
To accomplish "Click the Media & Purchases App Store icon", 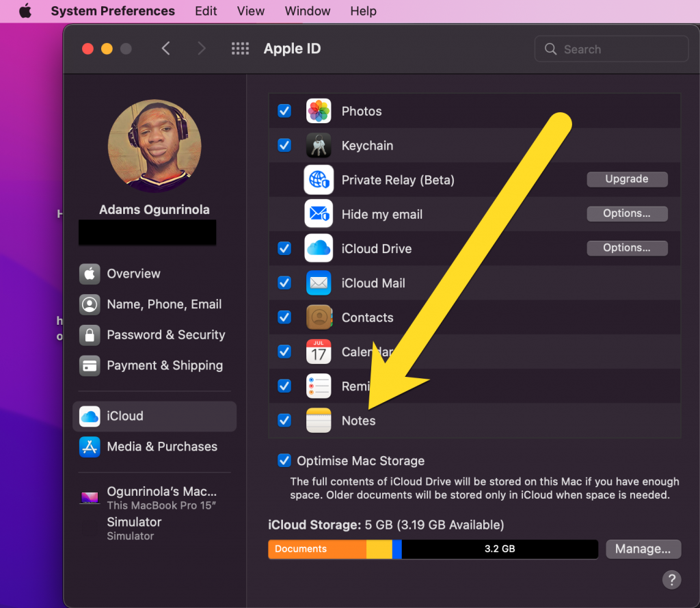I will 90,447.
